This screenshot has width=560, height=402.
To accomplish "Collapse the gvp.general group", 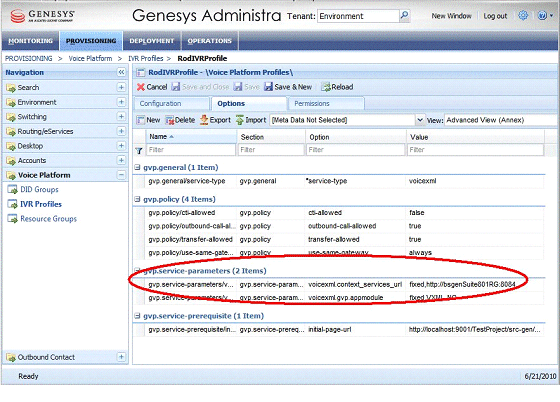I will tap(138, 167).
